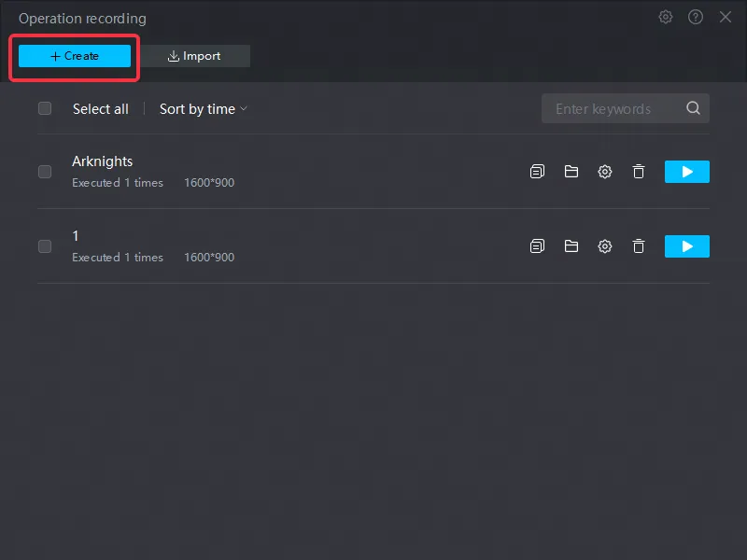Screen dimensions: 747x560
Task: Check the checkbox for recording 1
Action: coord(45,246)
